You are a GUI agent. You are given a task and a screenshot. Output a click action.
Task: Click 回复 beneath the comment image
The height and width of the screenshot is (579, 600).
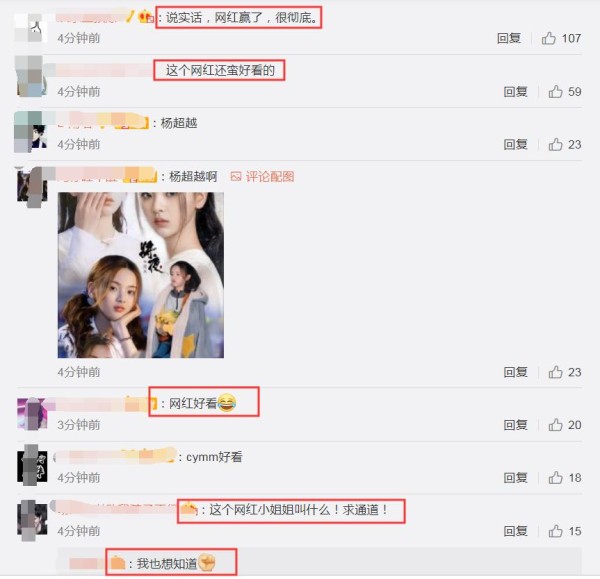point(515,372)
